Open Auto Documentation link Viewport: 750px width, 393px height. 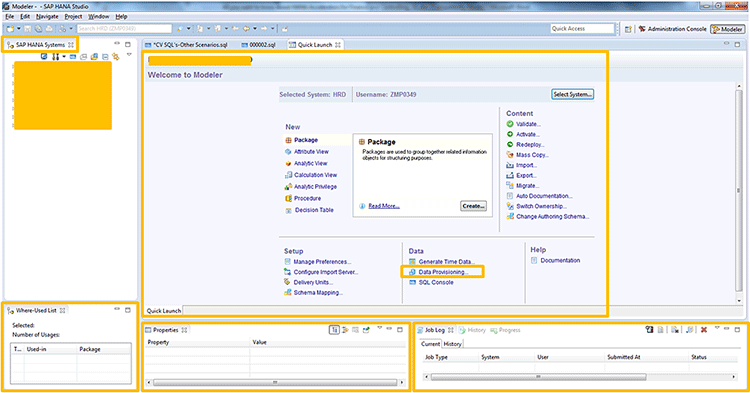[544, 196]
